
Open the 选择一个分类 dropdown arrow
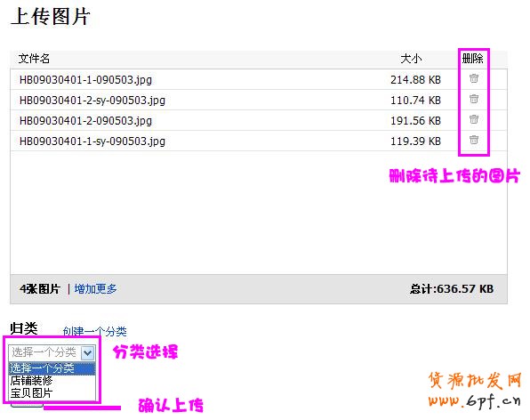pyautogui.click(x=87, y=353)
